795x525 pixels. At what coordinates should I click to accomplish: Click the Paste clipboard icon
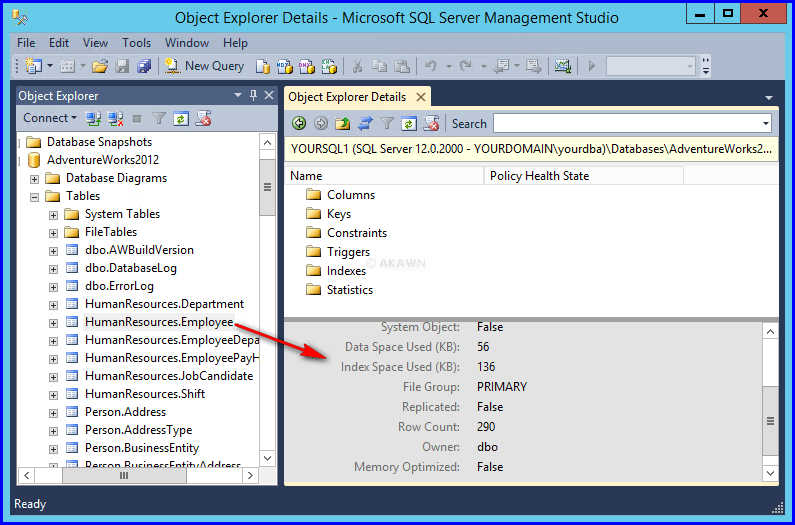(x=402, y=66)
